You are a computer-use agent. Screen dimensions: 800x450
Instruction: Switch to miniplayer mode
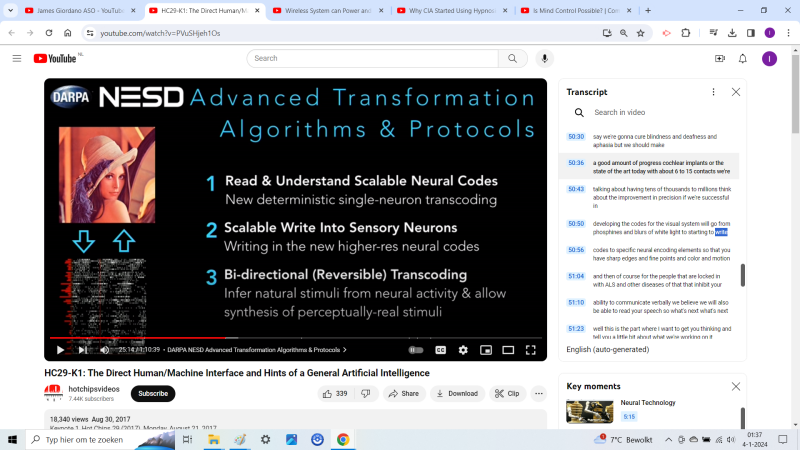click(486, 350)
